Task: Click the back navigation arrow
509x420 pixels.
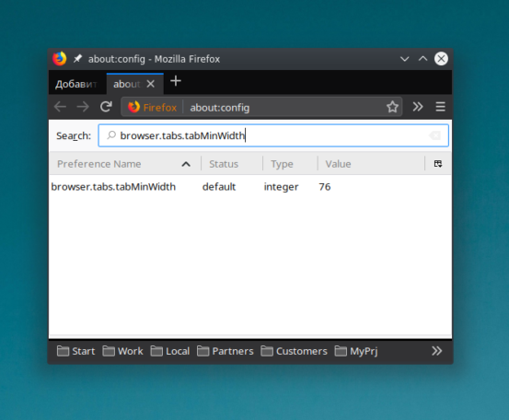Action: tap(61, 107)
